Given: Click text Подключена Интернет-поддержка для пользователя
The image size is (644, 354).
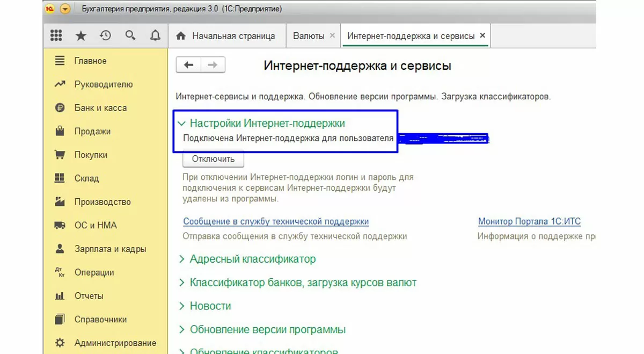Looking at the screenshot, I should [x=288, y=139].
